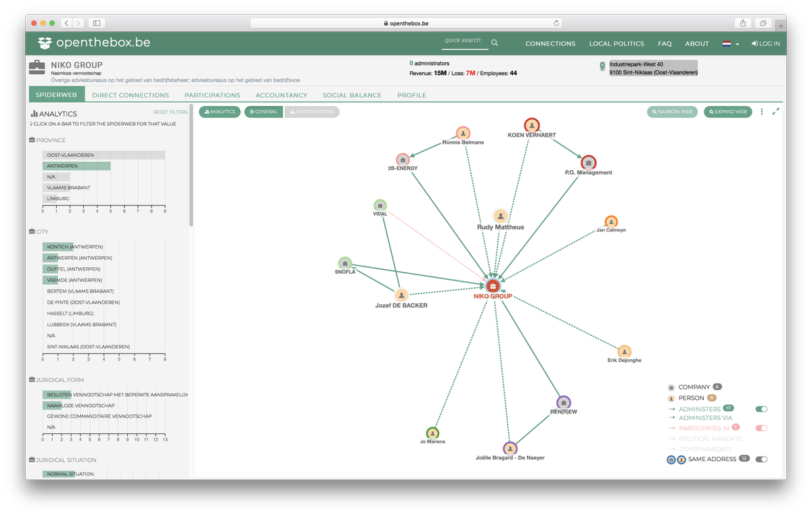Viewport: 812px width, 516px height.
Task: Click Safari's back navigation arrow
Action: tap(67, 23)
